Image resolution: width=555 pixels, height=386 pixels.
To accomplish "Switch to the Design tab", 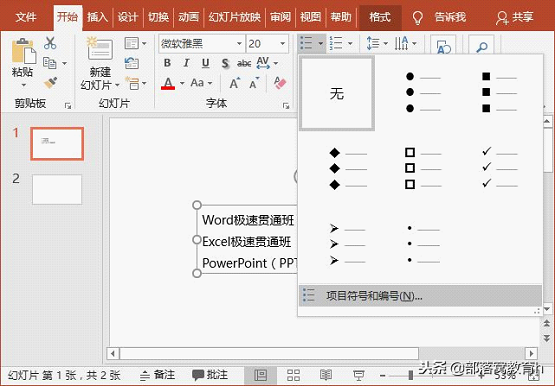I will (127, 17).
